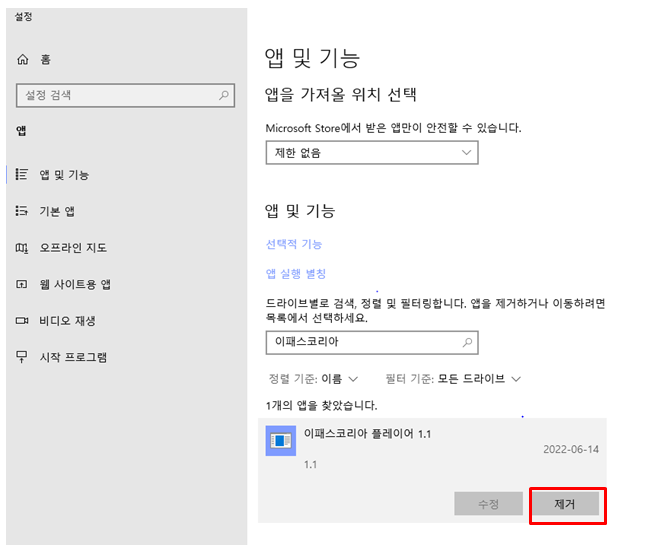Click the 앱 및 기능 list icon

[x=22, y=174]
